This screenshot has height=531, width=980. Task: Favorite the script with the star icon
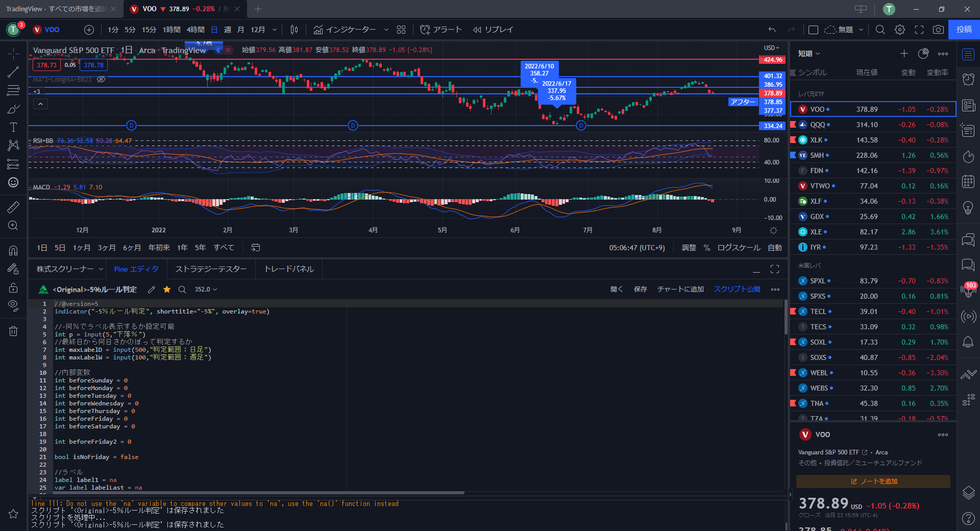coord(167,289)
